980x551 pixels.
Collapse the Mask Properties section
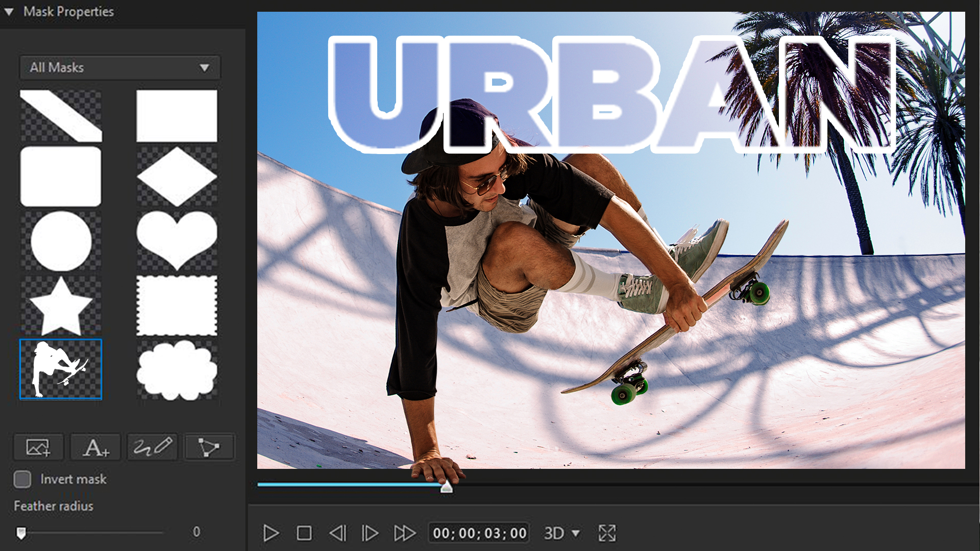pyautogui.click(x=9, y=11)
